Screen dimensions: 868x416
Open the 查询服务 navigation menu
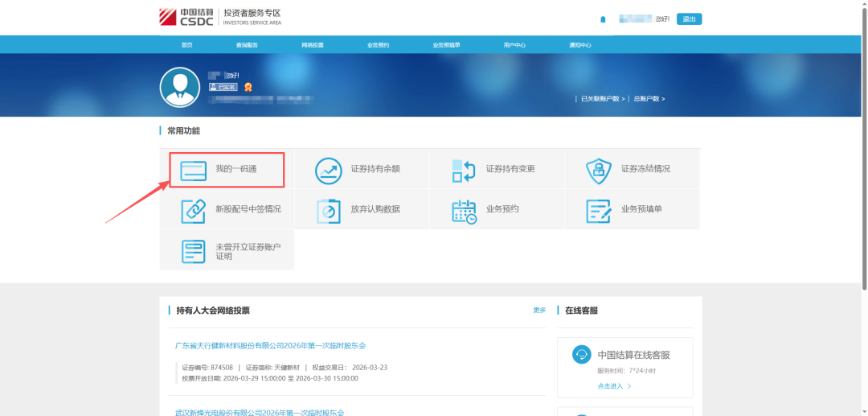click(x=247, y=45)
